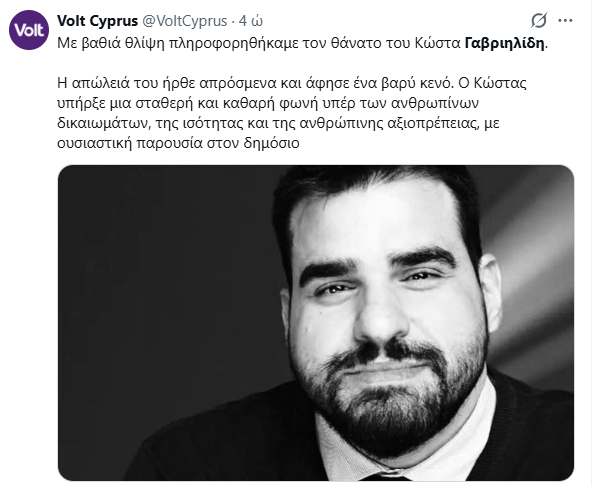Select the bold word Γαβριηλίδη
The width and height of the screenshot is (600, 486).
coord(504,43)
